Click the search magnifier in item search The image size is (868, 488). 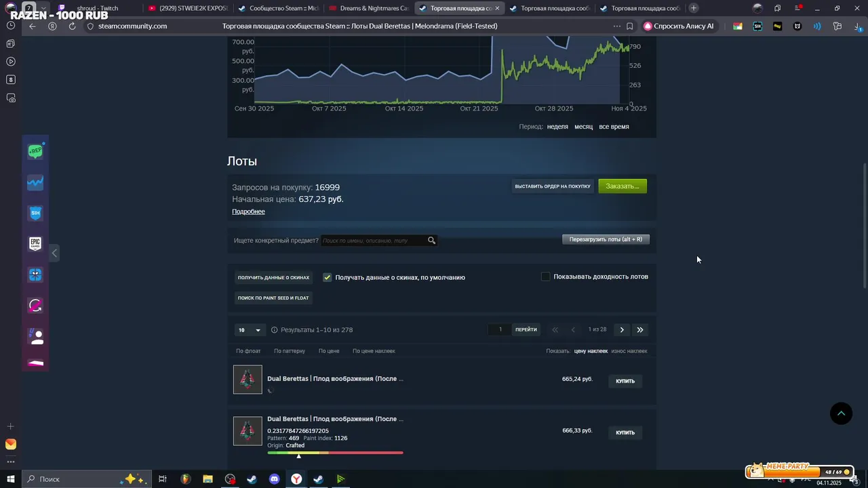(x=431, y=240)
